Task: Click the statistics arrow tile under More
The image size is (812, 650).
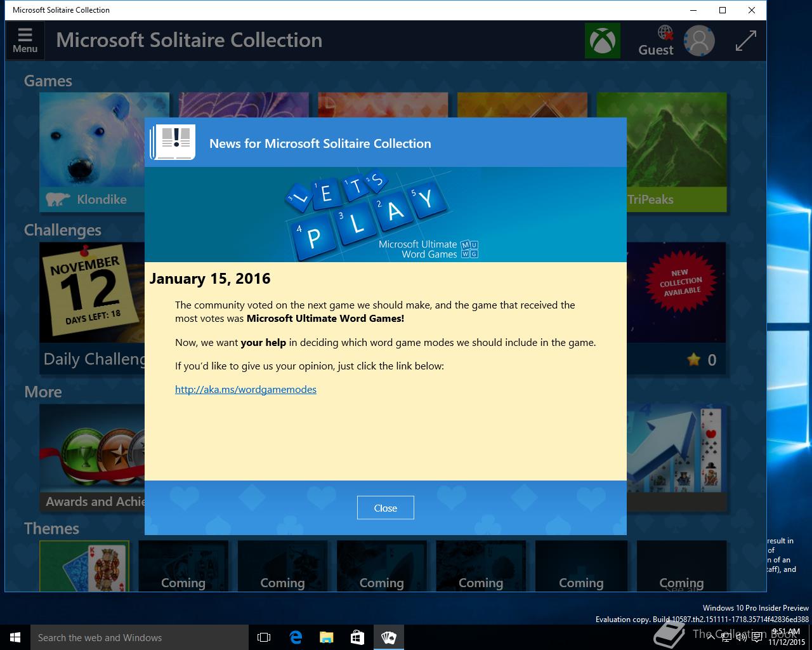Action: click(x=676, y=459)
